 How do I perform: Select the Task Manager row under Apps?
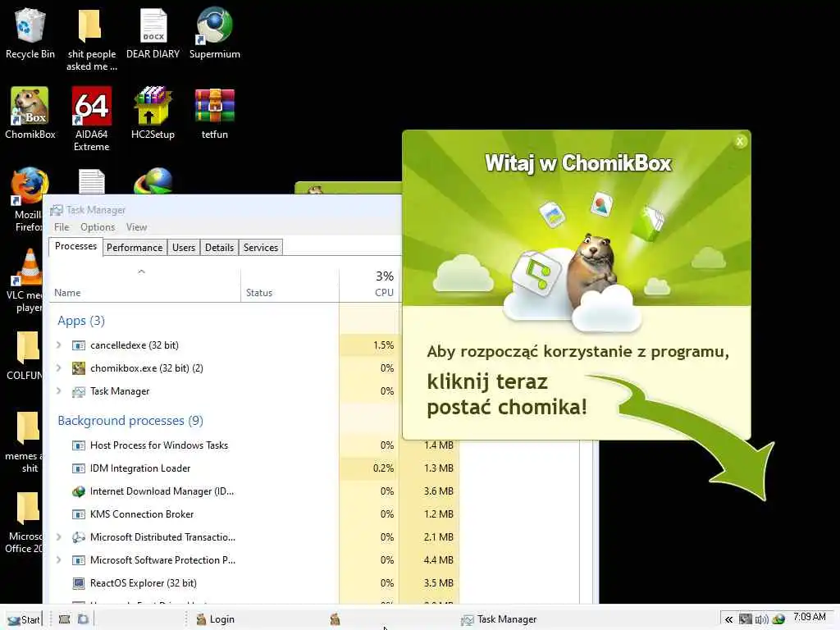click(225, 391)
